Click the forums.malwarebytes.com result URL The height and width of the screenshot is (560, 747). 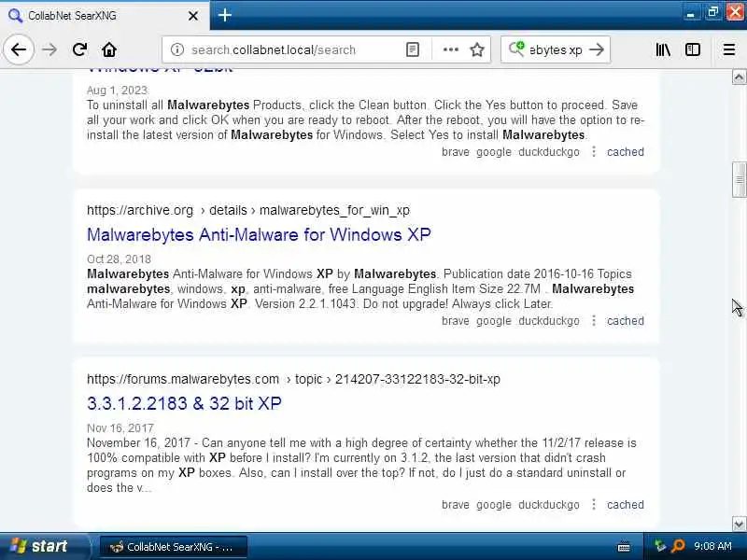coord(293,379)
